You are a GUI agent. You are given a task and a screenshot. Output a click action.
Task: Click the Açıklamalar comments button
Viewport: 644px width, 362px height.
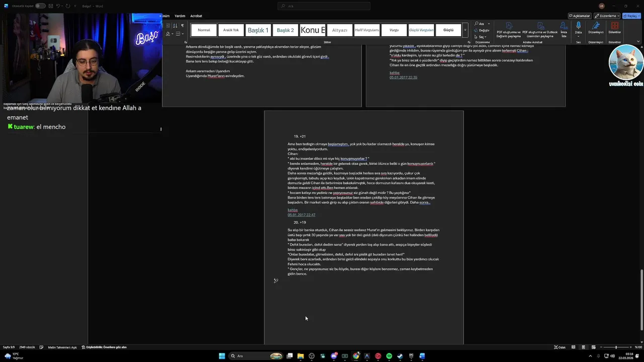point(580,16)
